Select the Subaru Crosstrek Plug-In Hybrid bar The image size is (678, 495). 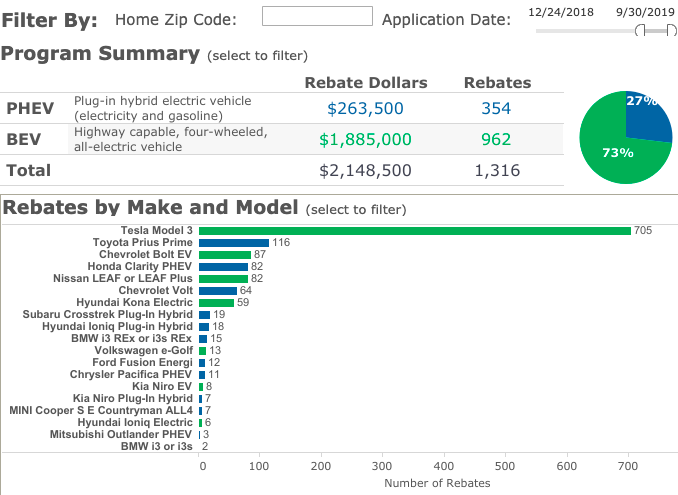(x=205, y=315)
